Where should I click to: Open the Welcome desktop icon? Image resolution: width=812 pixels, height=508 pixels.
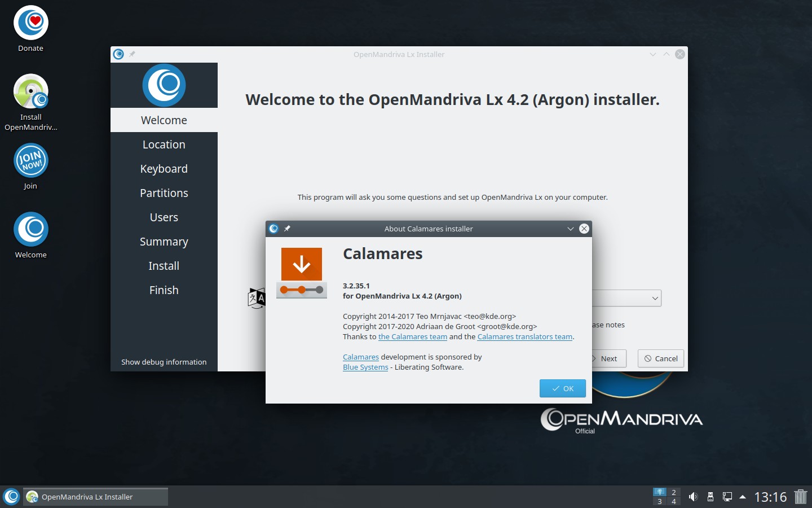[x=31, y=229]
